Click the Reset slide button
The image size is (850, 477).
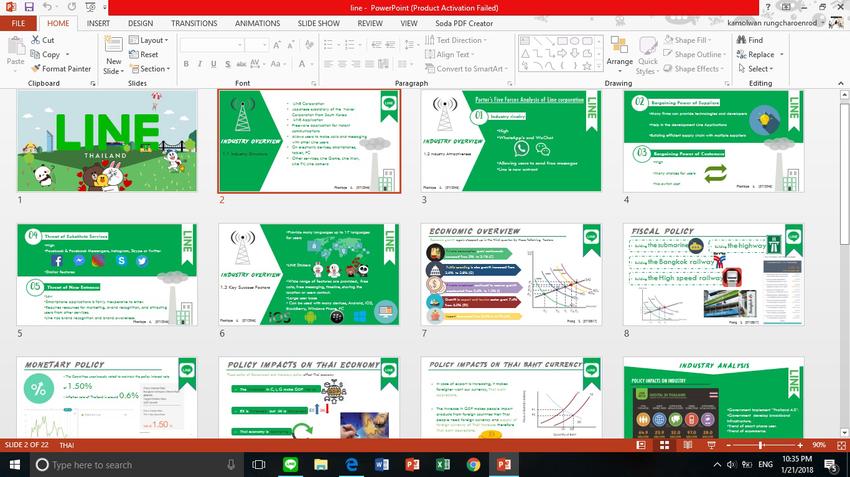143,54
